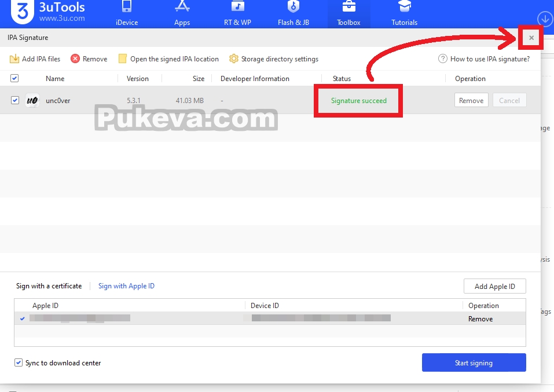Click the Version column header
The width and height of the screenshot is (554, 392).
pyautogui.click(x=137, y=79)
